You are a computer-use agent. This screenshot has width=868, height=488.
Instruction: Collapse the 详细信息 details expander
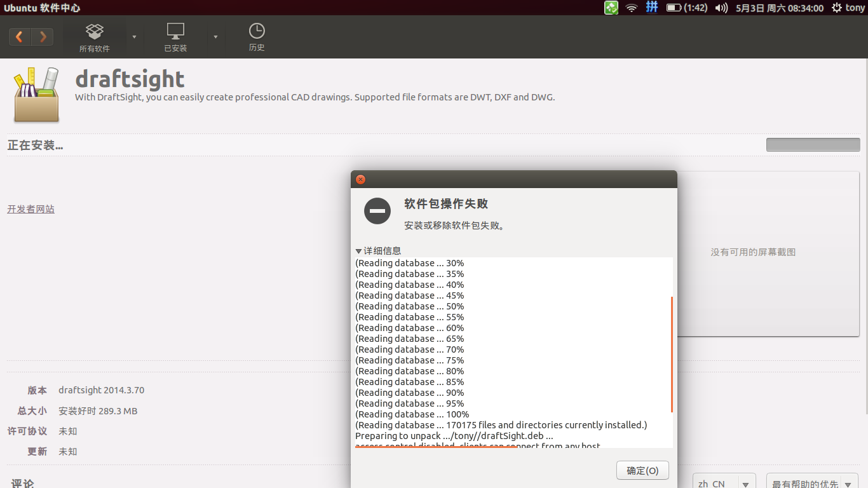358,251
